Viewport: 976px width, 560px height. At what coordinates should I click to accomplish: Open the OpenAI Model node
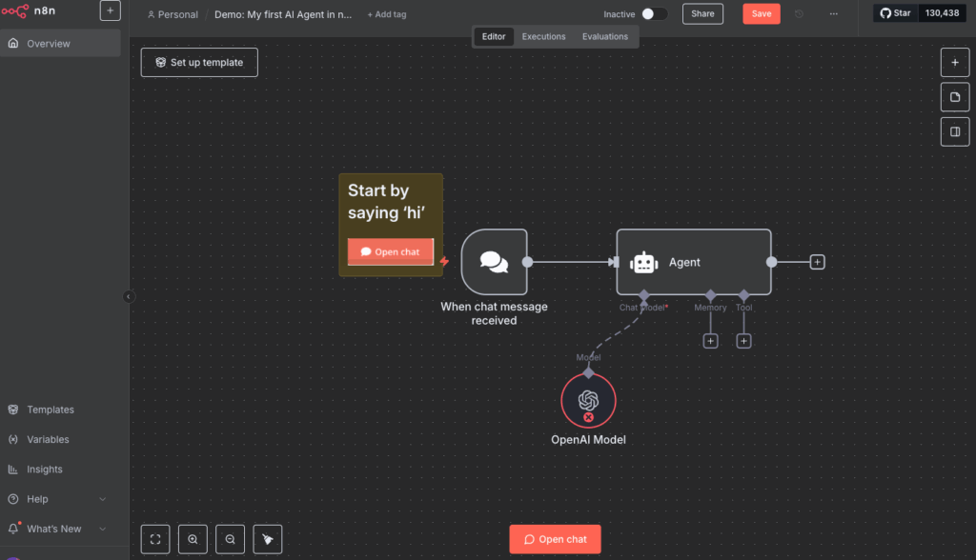[x=588, y=400]
